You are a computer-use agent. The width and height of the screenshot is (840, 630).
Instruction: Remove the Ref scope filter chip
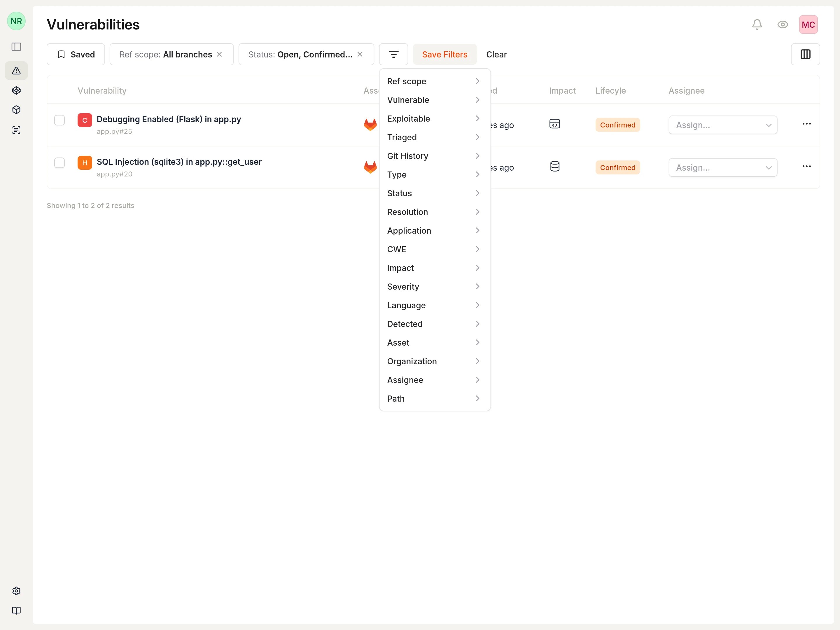220,54
